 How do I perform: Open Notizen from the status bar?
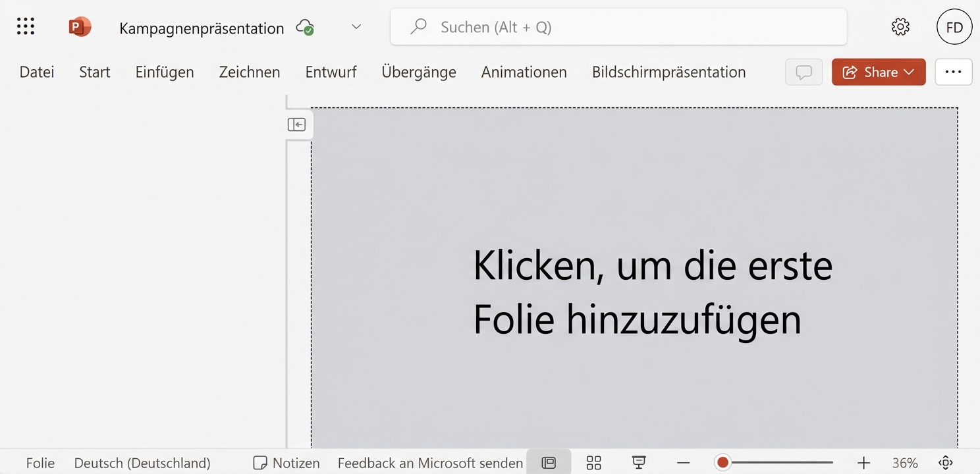(x=286, y=461)
